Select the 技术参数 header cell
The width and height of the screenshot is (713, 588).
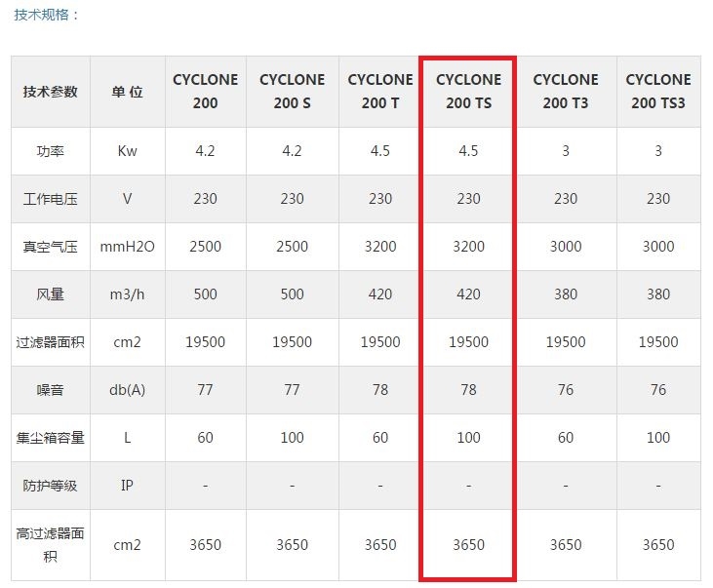point(51,92)
